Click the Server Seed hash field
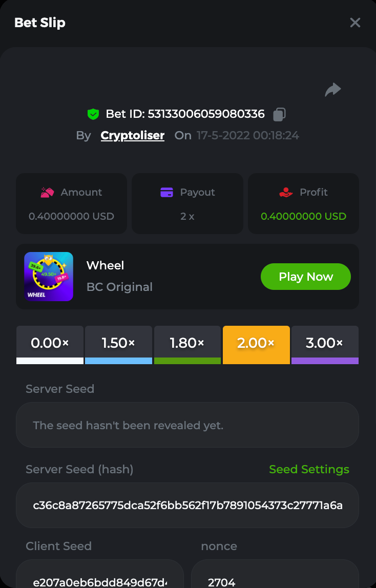Screen dimensions: 376x588 pyautogui.click(x=187, y=506)
